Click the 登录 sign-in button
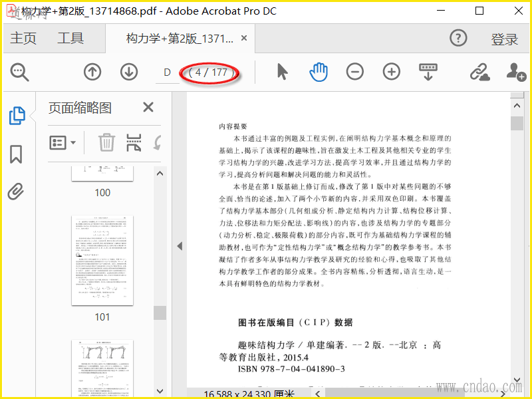The width and height of the screenshot is (532, 399). [505, 39]
